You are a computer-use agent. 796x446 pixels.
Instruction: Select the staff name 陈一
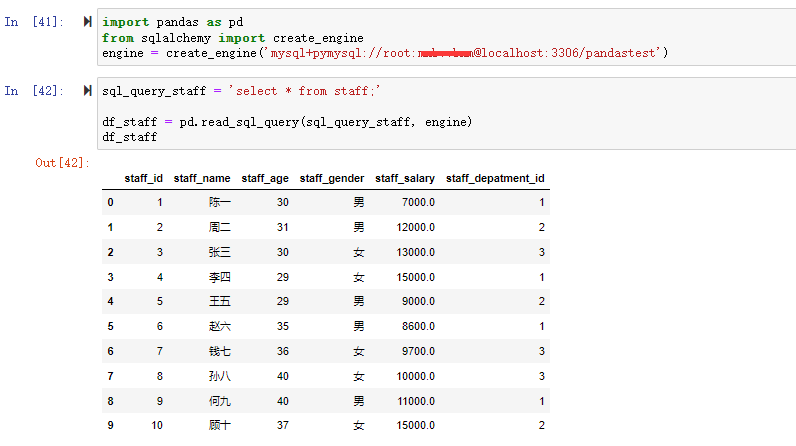220,202
